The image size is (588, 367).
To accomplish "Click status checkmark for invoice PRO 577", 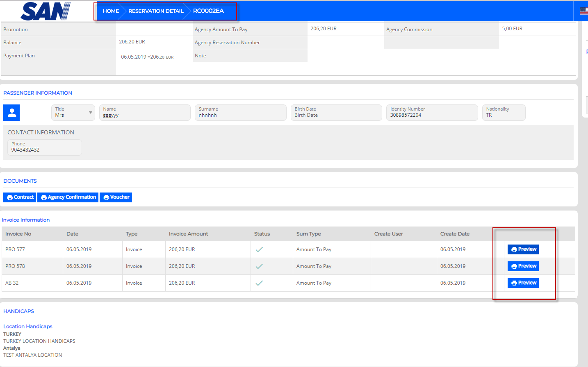I will (259, 249).
